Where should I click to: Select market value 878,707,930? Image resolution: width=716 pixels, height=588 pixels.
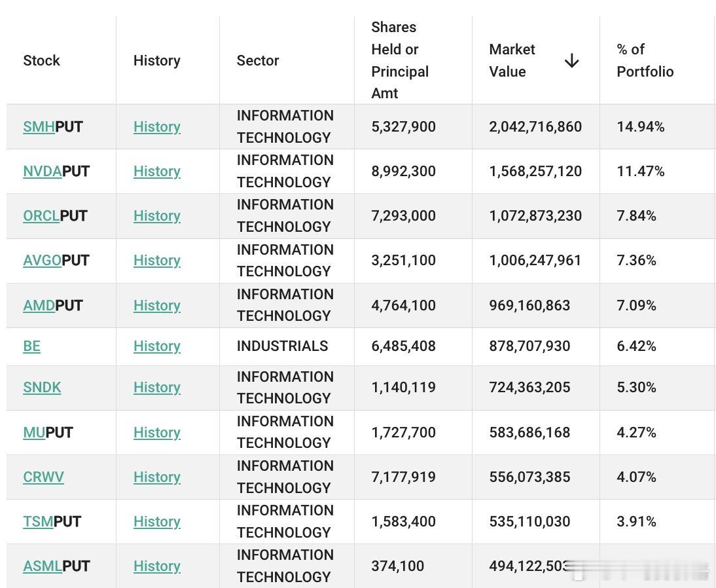[x=529, y=346]
